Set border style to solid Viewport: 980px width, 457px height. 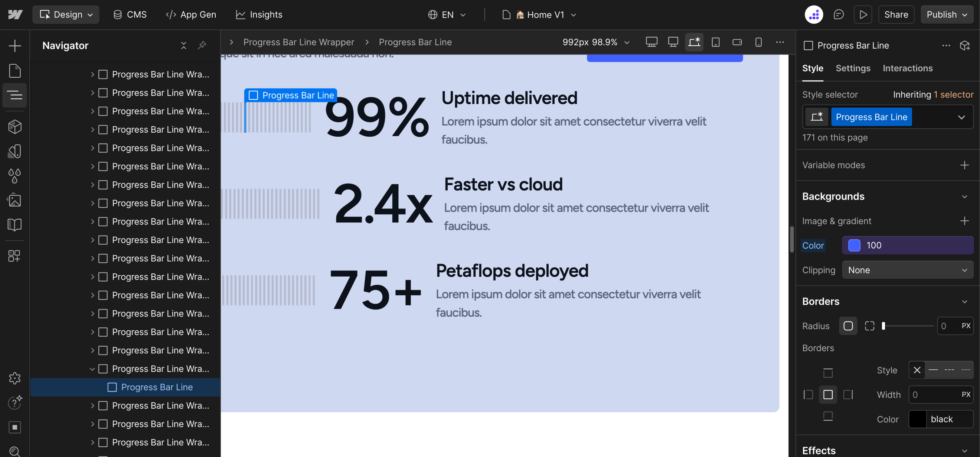[x=933, y=370]
